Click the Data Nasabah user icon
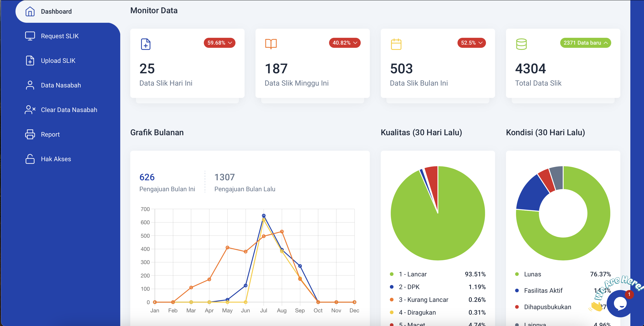 coord(30,85)
